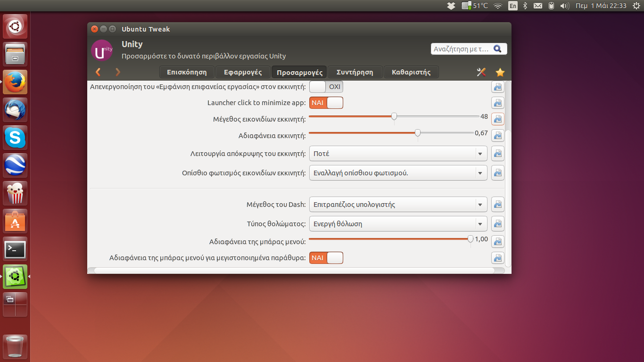644x362 pixels.
Task: Open 'Μέγεθος του Dash' dropdown
Action: pyautogui.click(x=398, y=205)
